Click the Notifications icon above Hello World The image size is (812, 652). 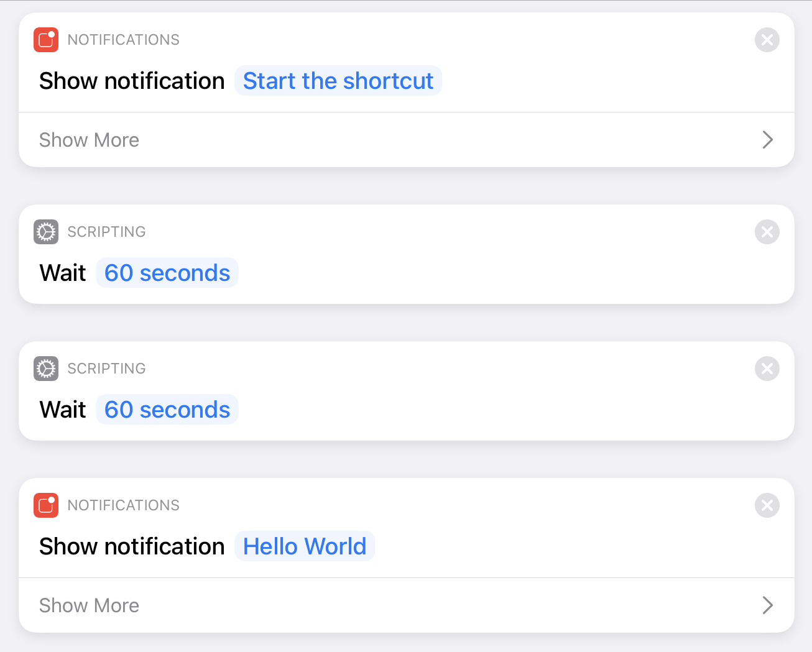pyautogui.click(x=46, y=505)
